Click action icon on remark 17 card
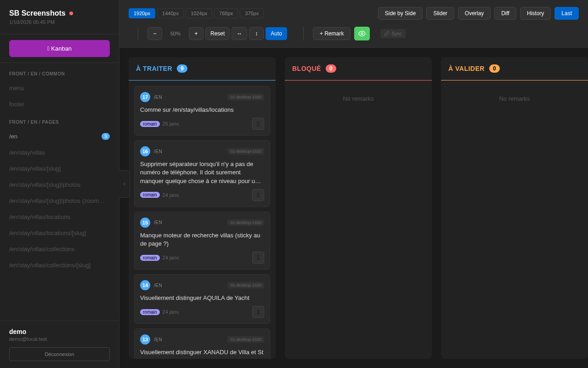 (258, 124)
